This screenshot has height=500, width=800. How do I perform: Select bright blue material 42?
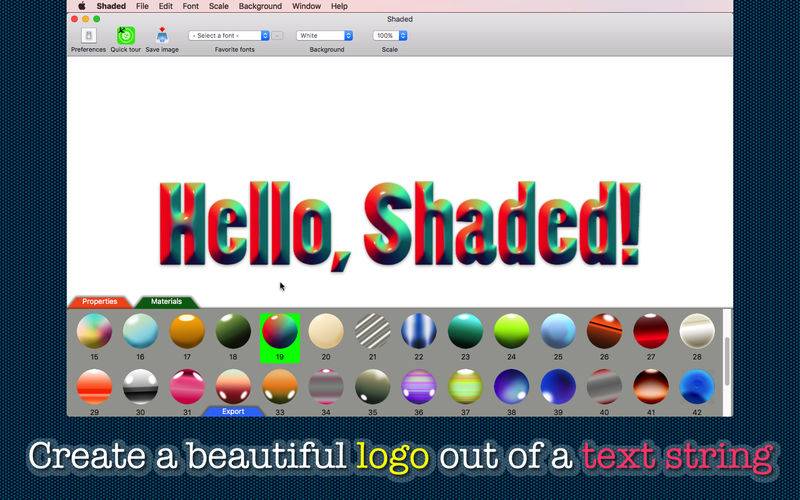tap(697, 387)
